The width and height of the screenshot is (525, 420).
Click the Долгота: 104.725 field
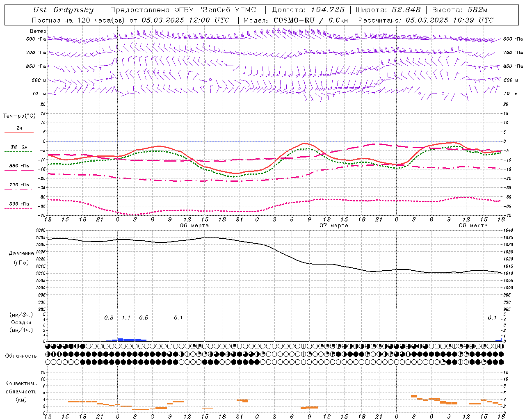[308, 10]
